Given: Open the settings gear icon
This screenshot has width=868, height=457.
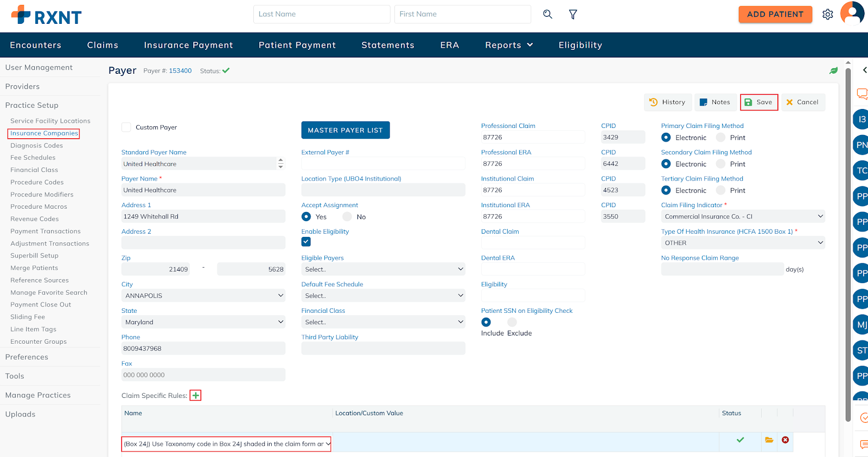Looking at the screenshot, I should [827, 15].
